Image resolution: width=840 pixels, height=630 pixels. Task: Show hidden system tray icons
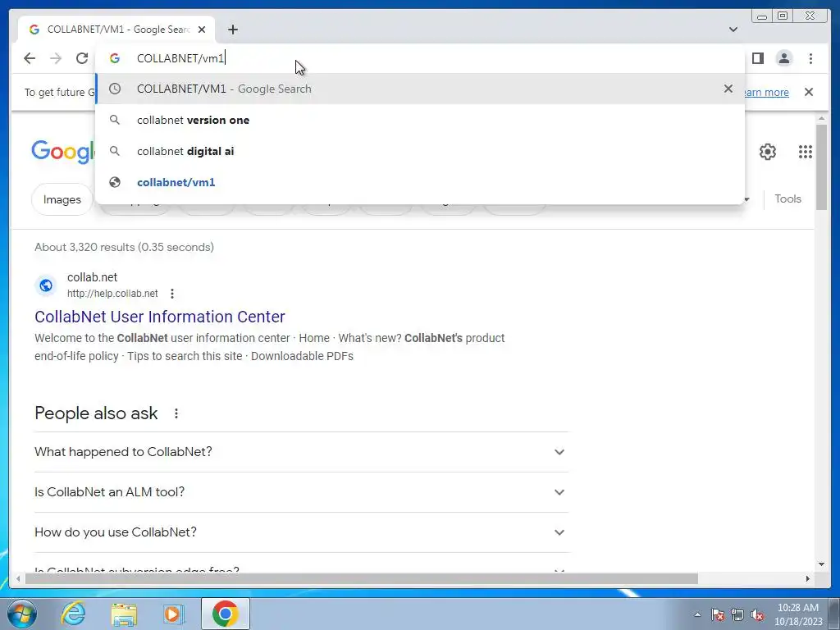coord(697,614)
